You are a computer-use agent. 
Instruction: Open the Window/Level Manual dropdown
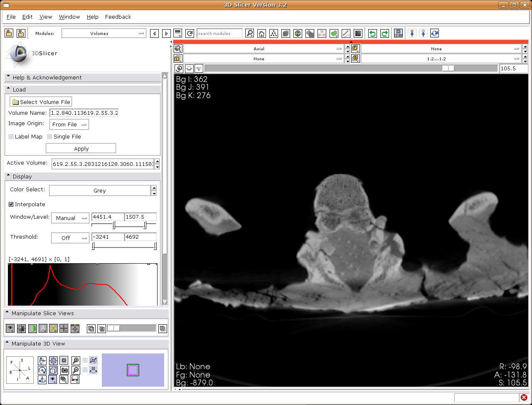point(70,218)
